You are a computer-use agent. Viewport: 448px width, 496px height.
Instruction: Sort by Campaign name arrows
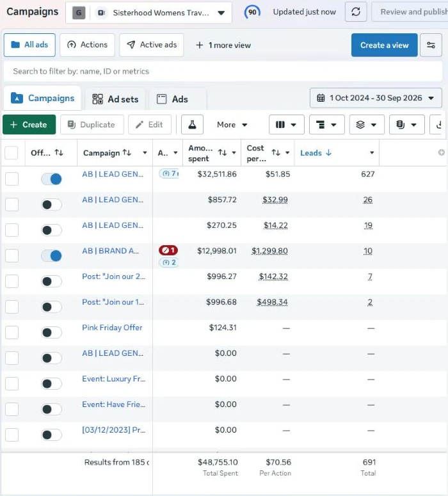click(x=127, y=153)
